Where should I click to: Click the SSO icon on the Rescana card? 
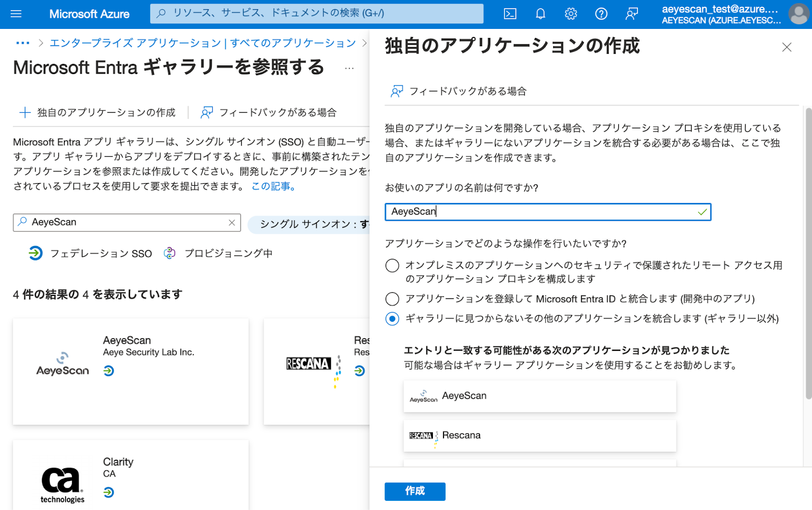(x=359, y=371)
